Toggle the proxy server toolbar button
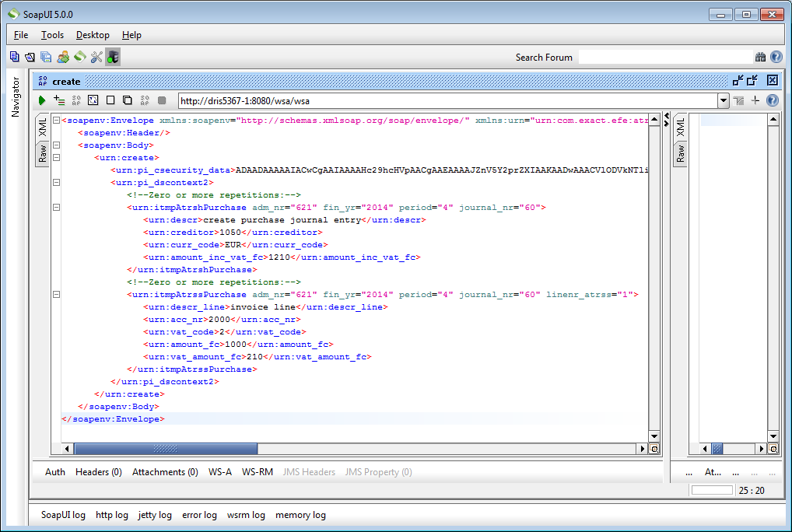Image resolution: width=792 pixels, height=532 pixels. 113,57
